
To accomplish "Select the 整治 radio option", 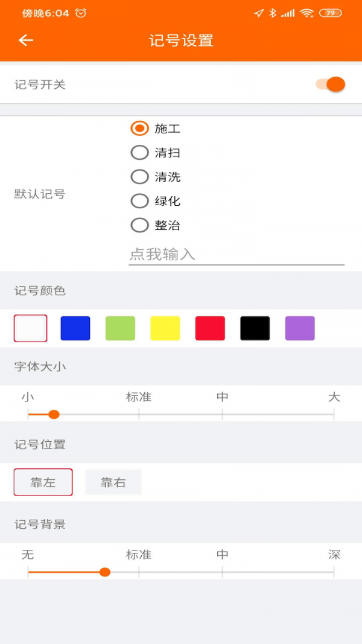I will [x=139, y=225].
